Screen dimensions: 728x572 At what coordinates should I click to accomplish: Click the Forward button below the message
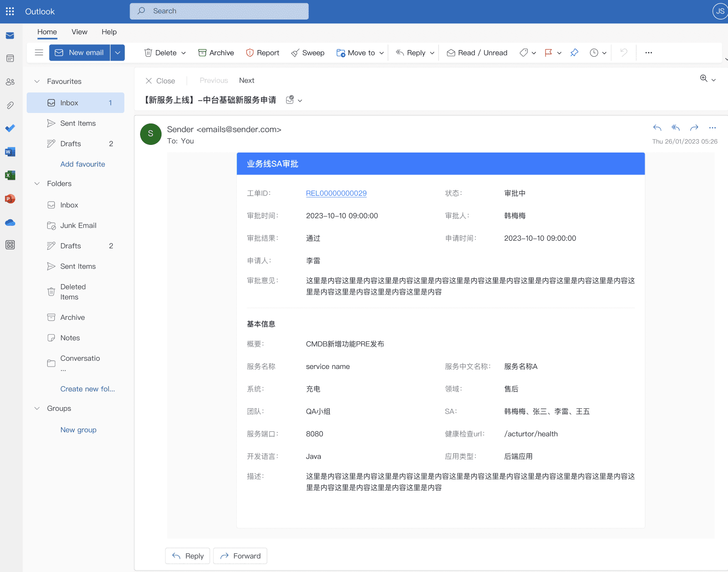pos(240,556)
